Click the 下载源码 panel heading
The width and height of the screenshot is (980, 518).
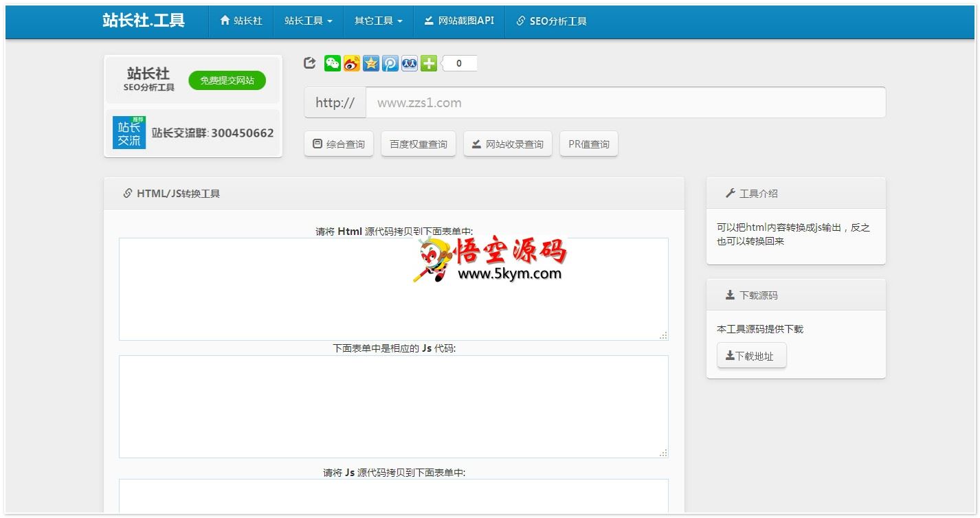pyautogui.click(x=796, y=295)
